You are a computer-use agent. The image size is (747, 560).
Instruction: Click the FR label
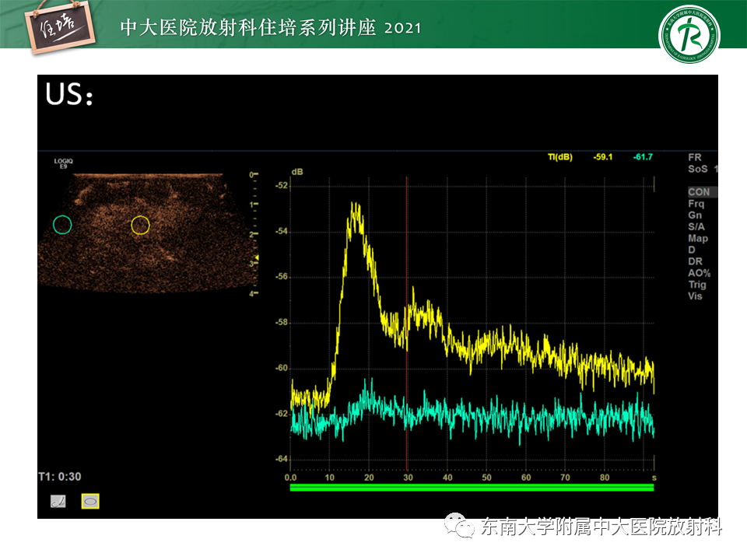click(x=695, y=157)
